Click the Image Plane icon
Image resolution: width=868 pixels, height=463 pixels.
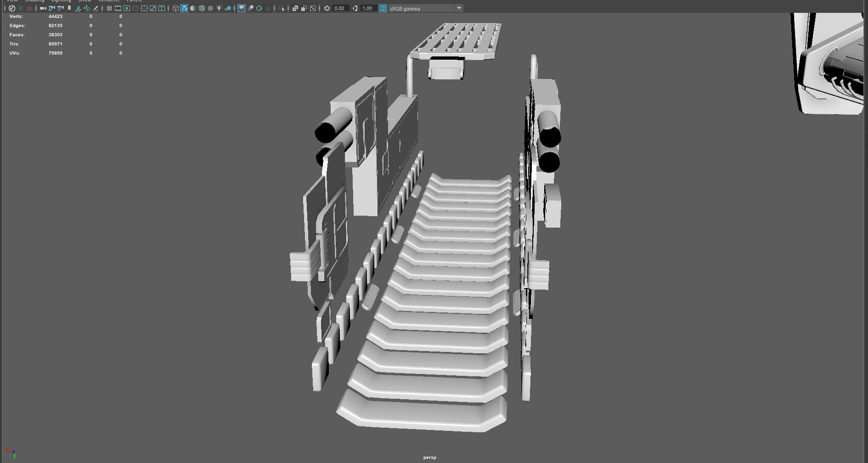[x=78, y=8]
